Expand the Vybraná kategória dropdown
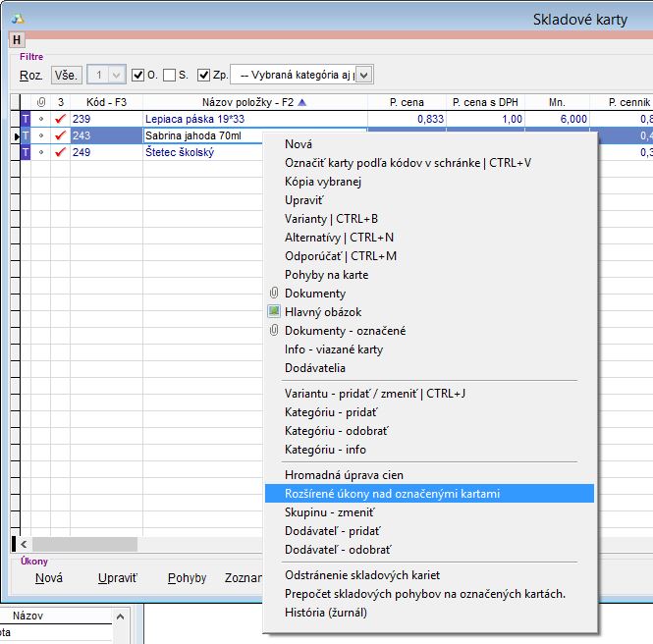The width and height of the screenshot is (653, 644). pyautogui.click(x=363, y=75)
